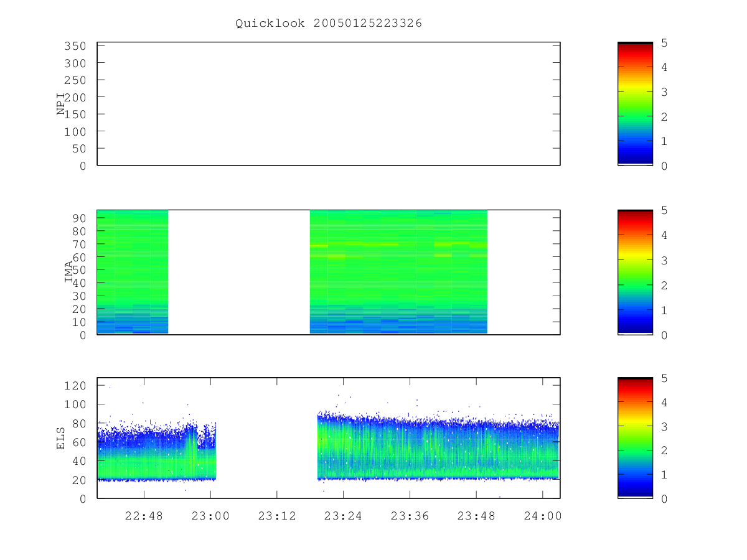Click the 4 label on ELS colorbar
747x560 pixels.
664,403
